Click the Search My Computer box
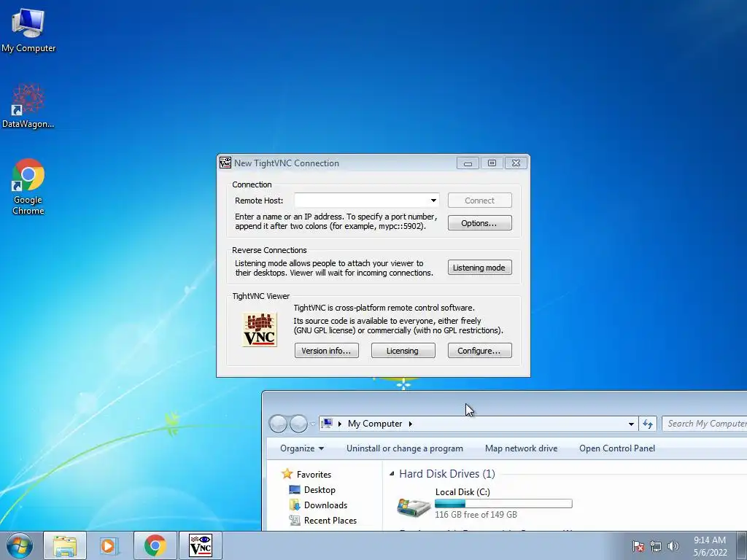This screenshot has height=560, width=747. click(x=704, y=424)
